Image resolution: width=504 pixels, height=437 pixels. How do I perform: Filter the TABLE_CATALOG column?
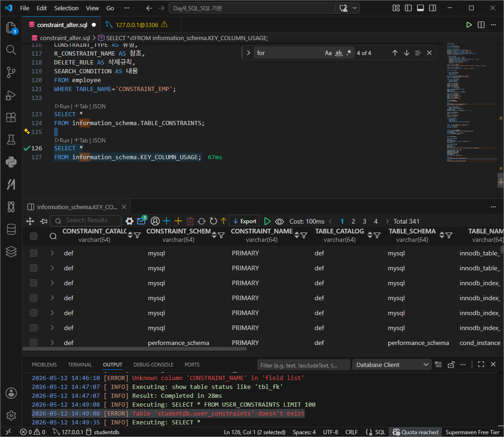(x=377, y=235)
